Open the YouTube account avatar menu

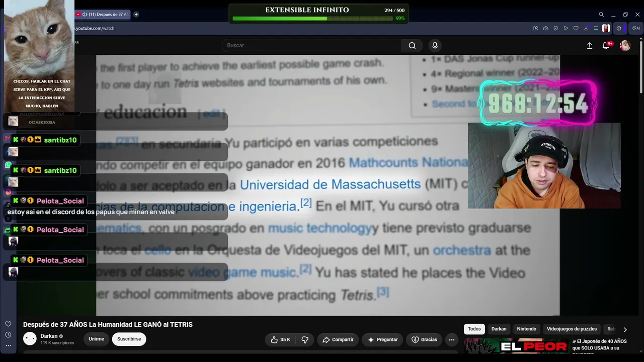point(625,45)
